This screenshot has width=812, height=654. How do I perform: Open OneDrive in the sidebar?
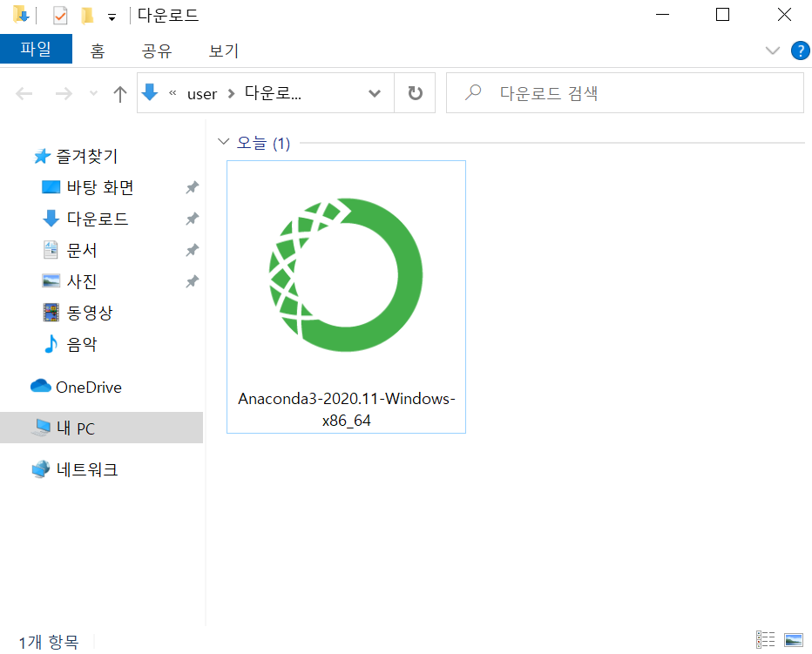coord(89,388)
